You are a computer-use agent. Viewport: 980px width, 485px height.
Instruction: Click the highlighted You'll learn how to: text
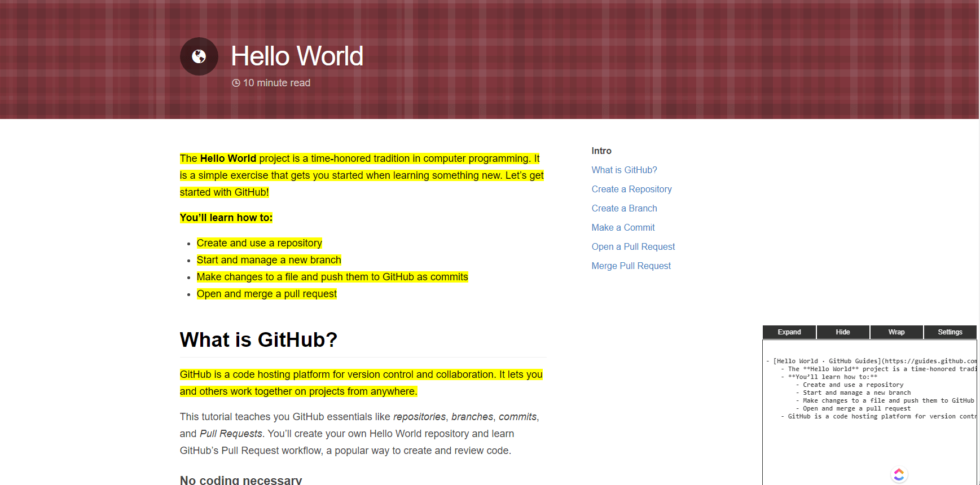click(226, 218)
